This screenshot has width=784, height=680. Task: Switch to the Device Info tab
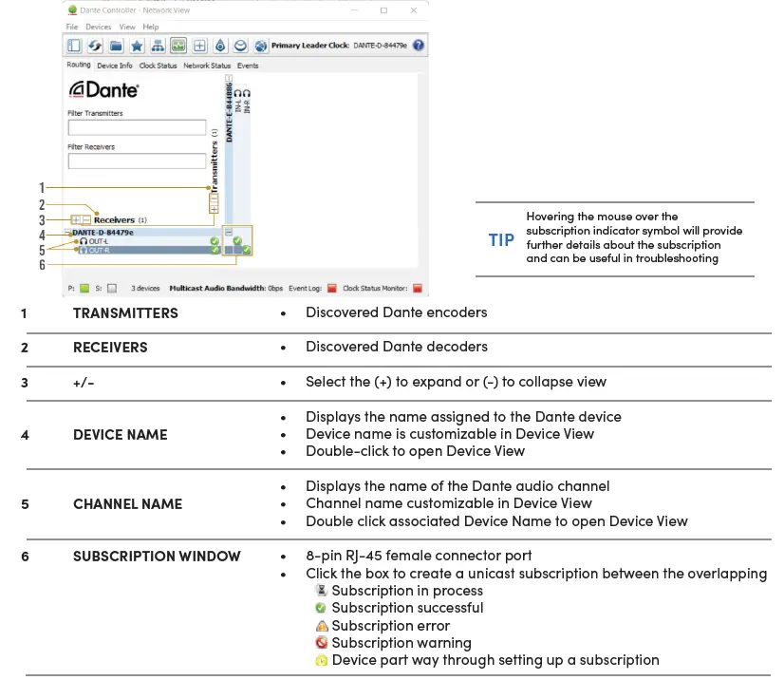tap(115, 66)
